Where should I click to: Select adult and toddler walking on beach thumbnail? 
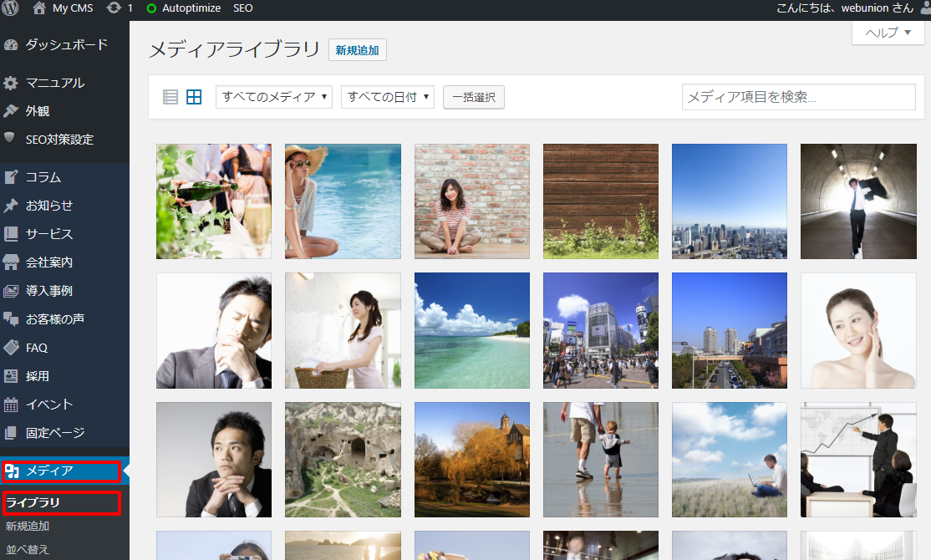pyautogui.click(x=601, y=460)
